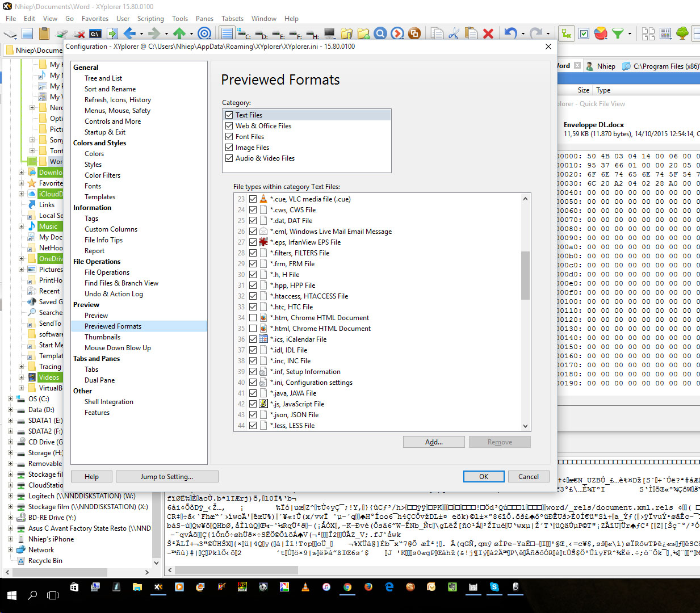Click the blue Undo arrow icon
Image resolution: width=700 pixels, height=613 pixels.
(510, 33)
